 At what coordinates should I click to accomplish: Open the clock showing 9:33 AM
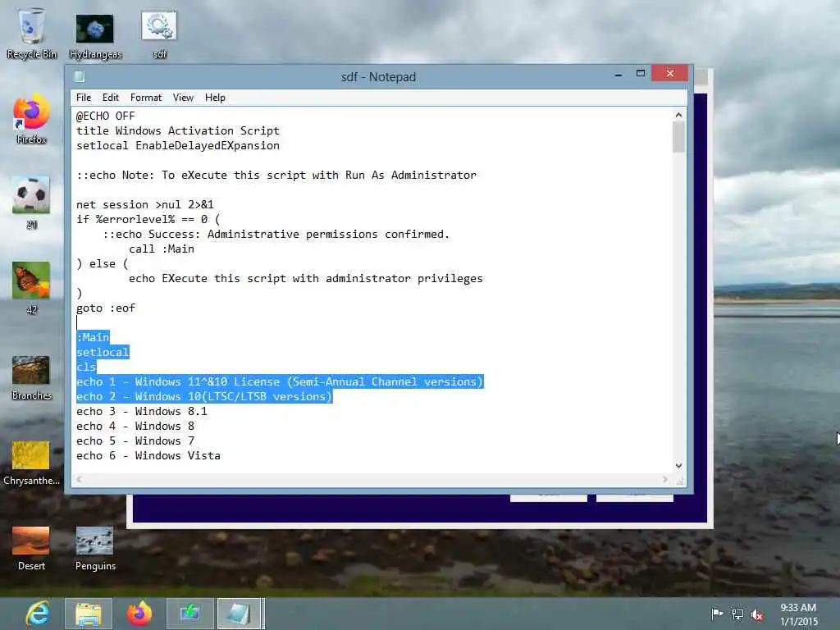point(798,614)
